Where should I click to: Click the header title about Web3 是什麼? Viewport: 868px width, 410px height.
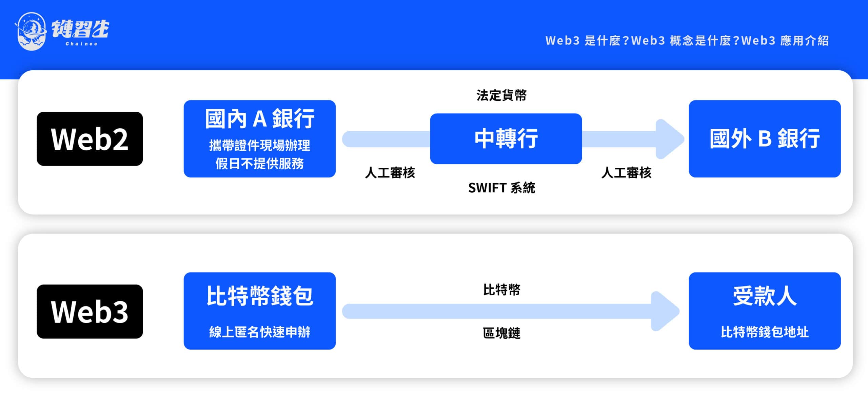687,41
